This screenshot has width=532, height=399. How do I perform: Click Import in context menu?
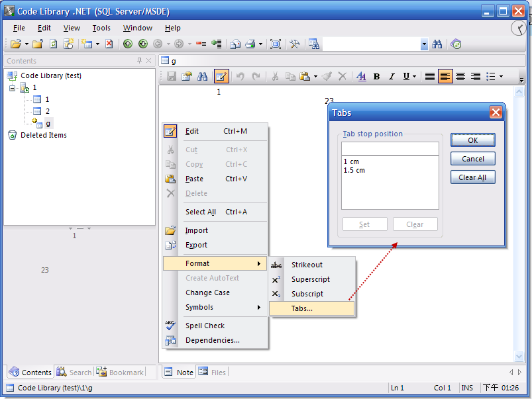click(x=216, y=230)
